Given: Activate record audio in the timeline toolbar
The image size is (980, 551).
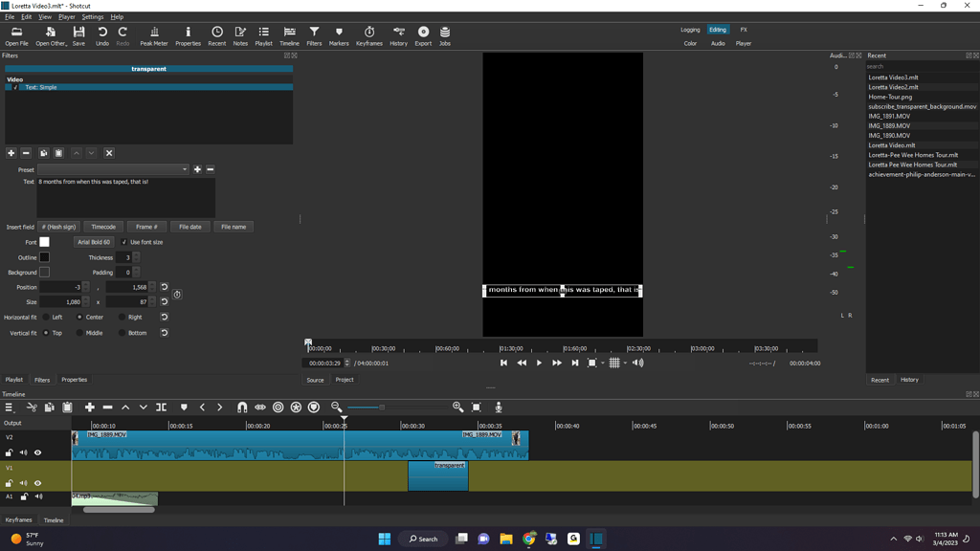Looking at the screenshot, I should coord(498,407).
